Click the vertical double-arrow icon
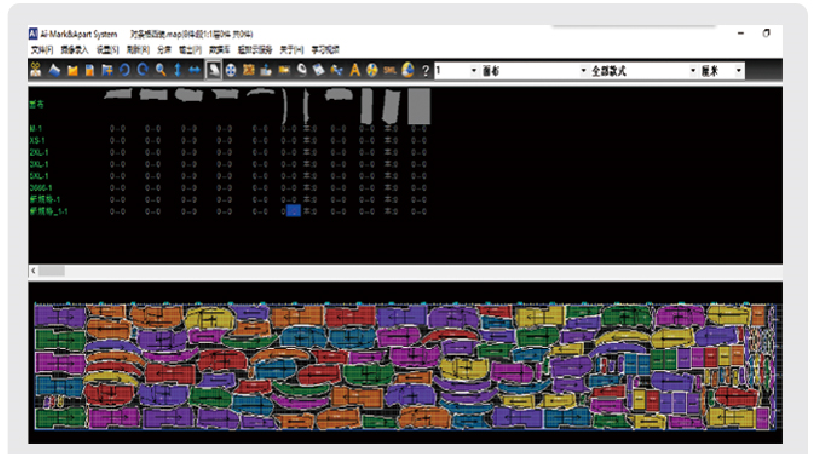This screenshot has width=818, height=454. tap(178, 71)
